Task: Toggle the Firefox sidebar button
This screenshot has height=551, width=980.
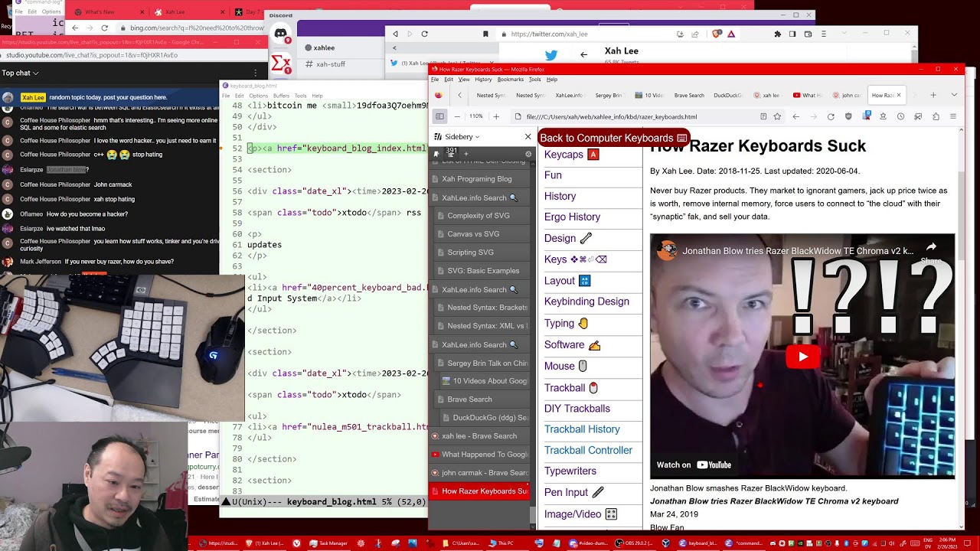Action: (x=439, y=116)
